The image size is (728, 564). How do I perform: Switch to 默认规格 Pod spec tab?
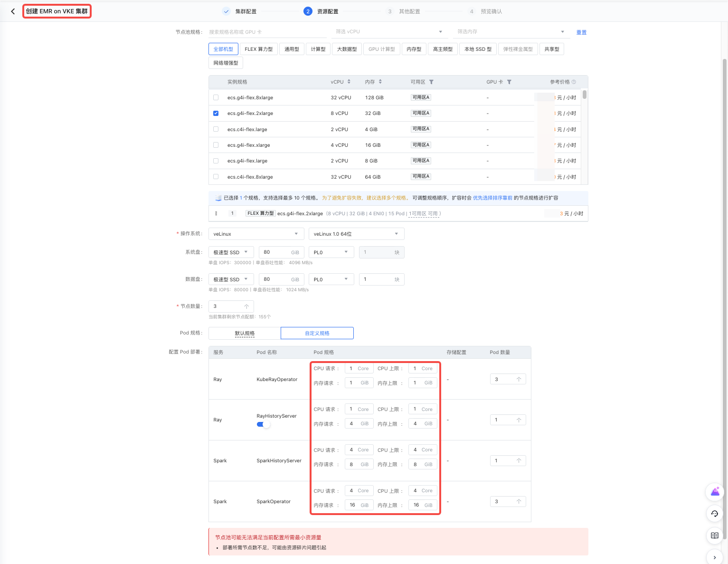[245, 333]
